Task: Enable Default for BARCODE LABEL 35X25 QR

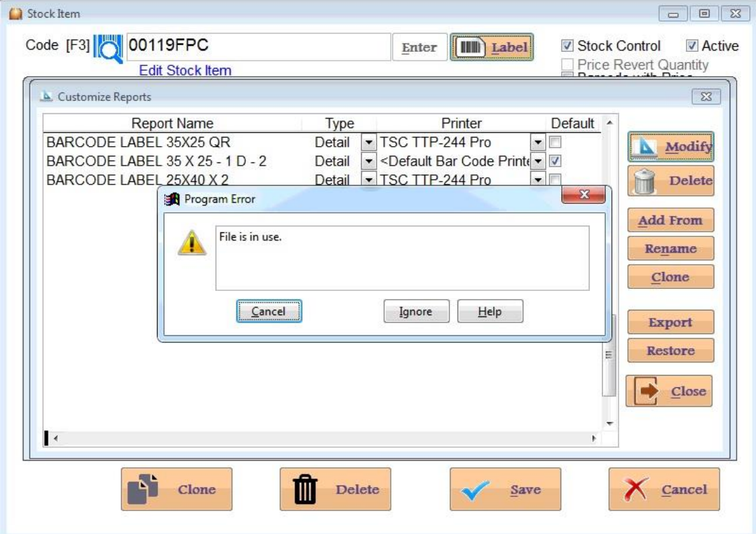Action: 555,142
